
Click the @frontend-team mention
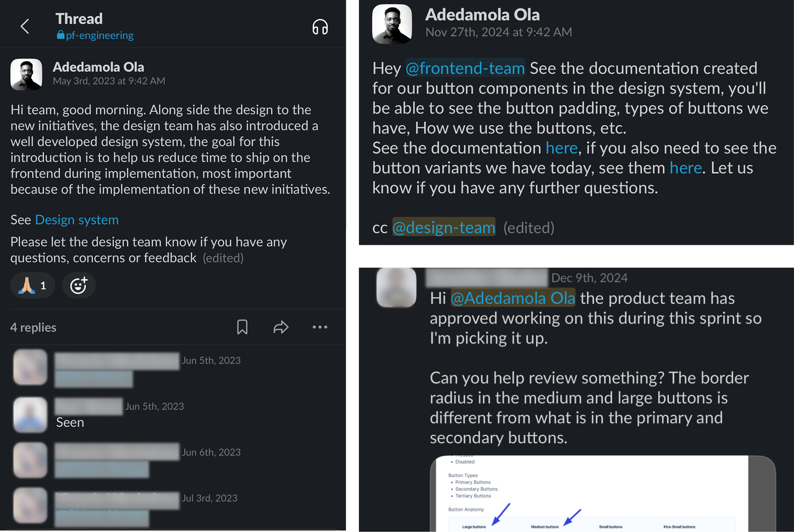tap(465, 68)
